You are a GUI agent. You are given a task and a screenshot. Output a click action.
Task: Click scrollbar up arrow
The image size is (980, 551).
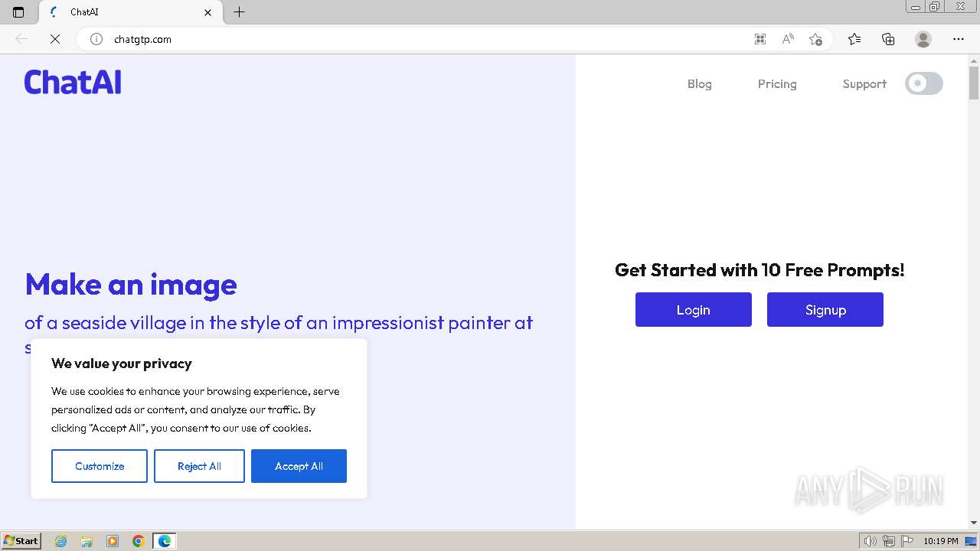click(x=974, y=60)
